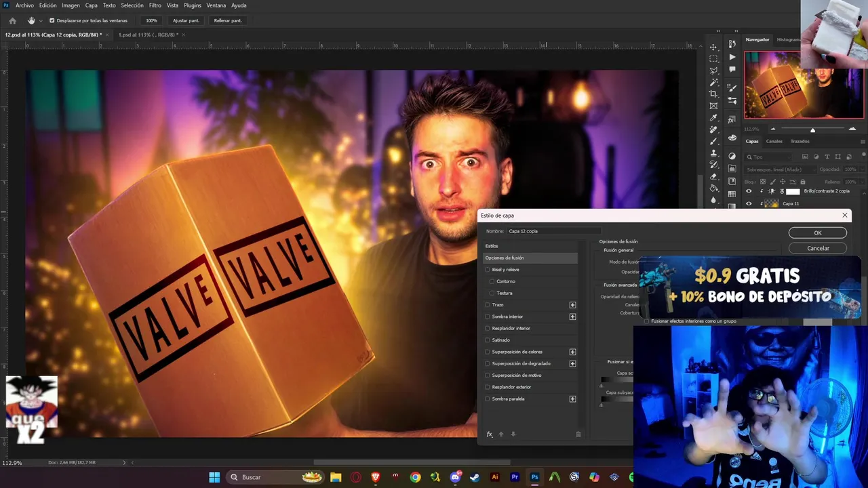Select the Rectangular Marquee tool
The height and width of the screenshot is (488, 868).
point(713,59)
